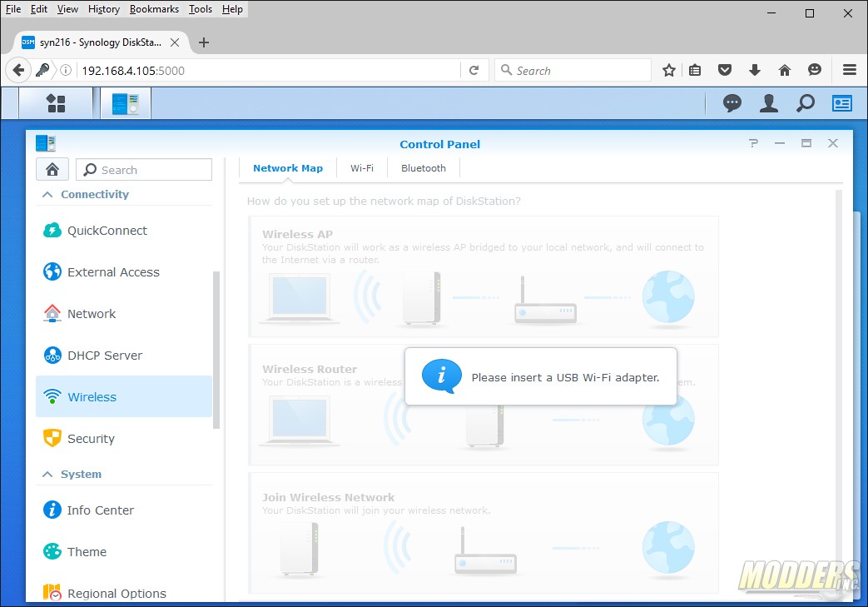Open Regional Options
The height and width of the screenshot is (607, 868).
(124, 593)
